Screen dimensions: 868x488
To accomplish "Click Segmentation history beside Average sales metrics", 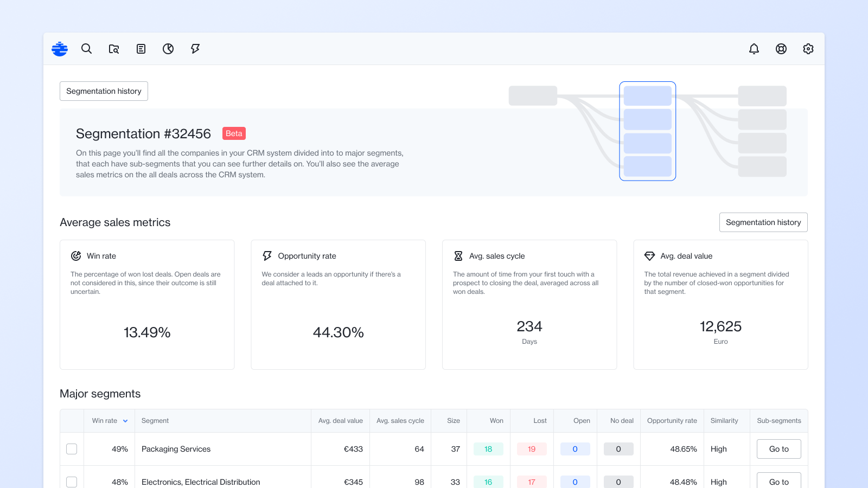I will point(763,222).
